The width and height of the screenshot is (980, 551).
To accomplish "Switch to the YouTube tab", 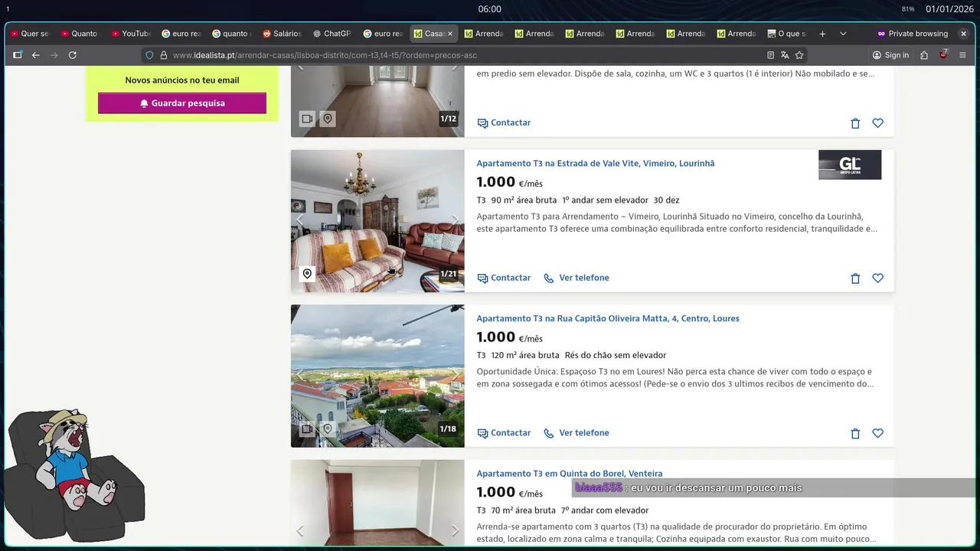I will [x=131, y=34].
